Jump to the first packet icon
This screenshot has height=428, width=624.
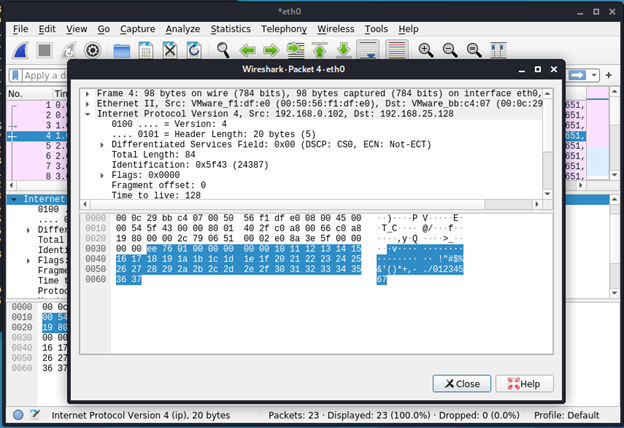(320, 51)
